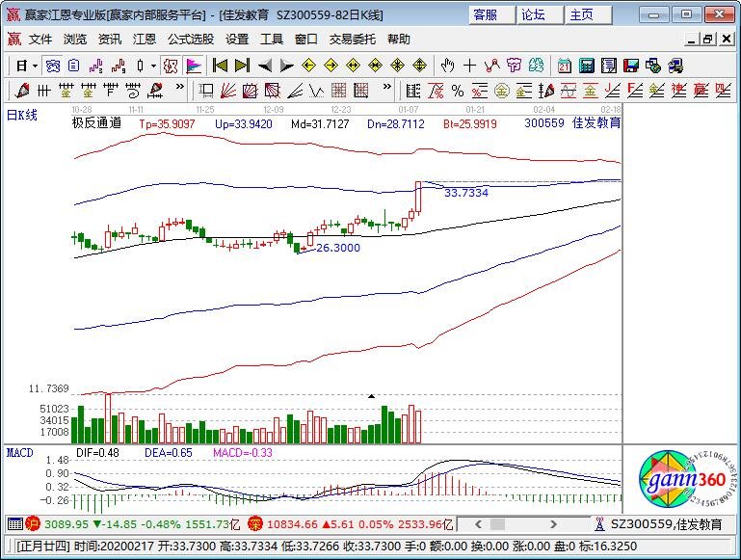Viewport: 741px width, 560px height.
Task: Select the angle lines tool
Action: pyautogui.click(x=295, y=90)
